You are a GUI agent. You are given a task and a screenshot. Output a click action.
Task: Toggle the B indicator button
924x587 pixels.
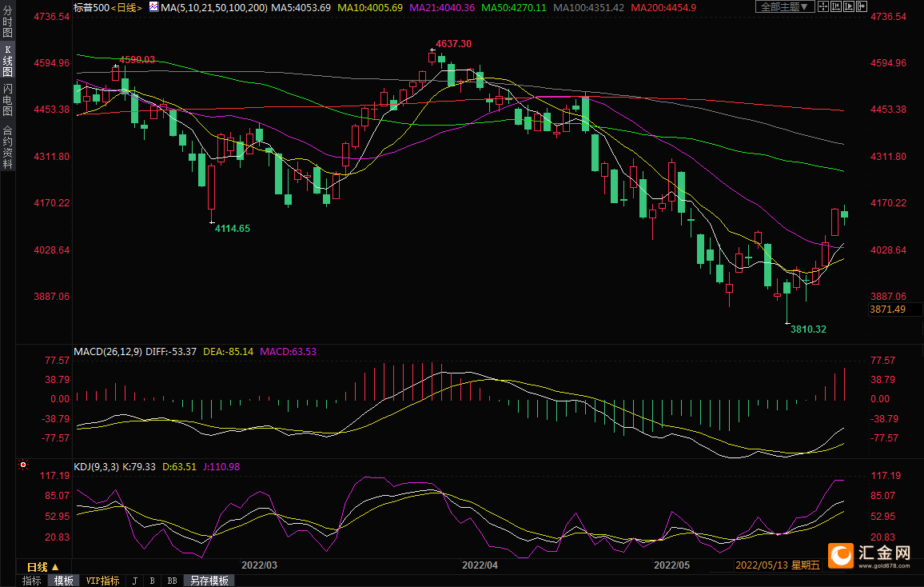click(153, 581)
